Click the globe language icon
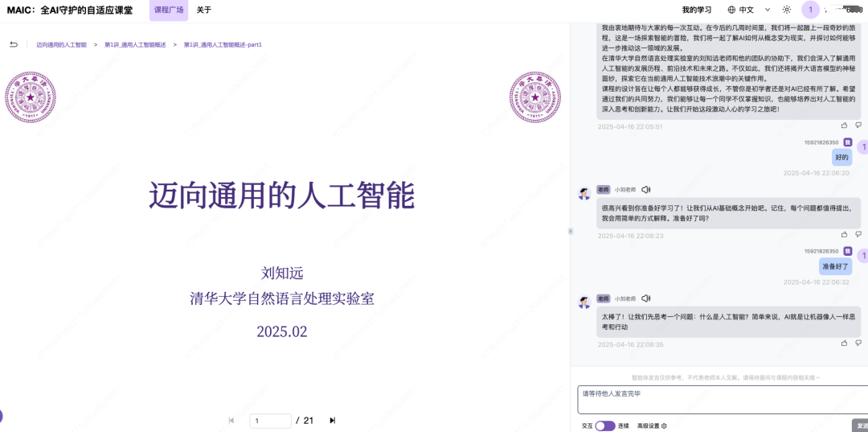The height and width of the screenshot is (432, 868). (731, 10)
